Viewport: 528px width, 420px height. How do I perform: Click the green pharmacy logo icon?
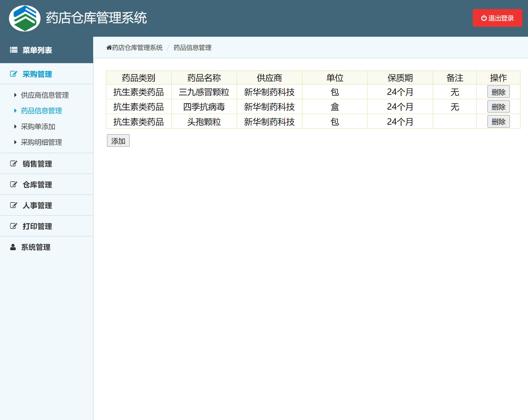click(x=25, y=18)
